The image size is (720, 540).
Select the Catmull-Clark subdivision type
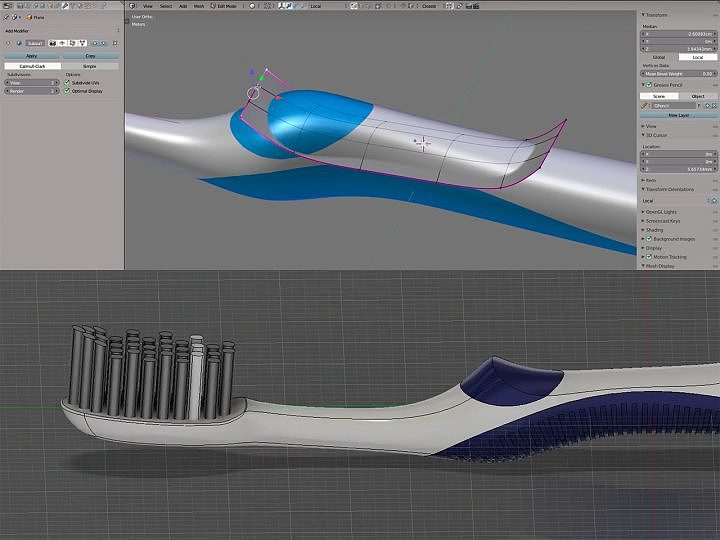tap(32, 66)
